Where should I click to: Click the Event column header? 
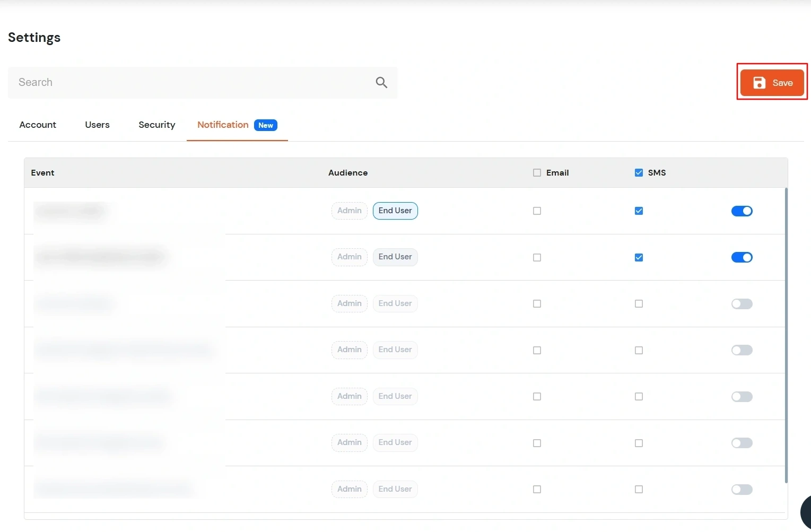pyautogui.click(x=42, y=173)
